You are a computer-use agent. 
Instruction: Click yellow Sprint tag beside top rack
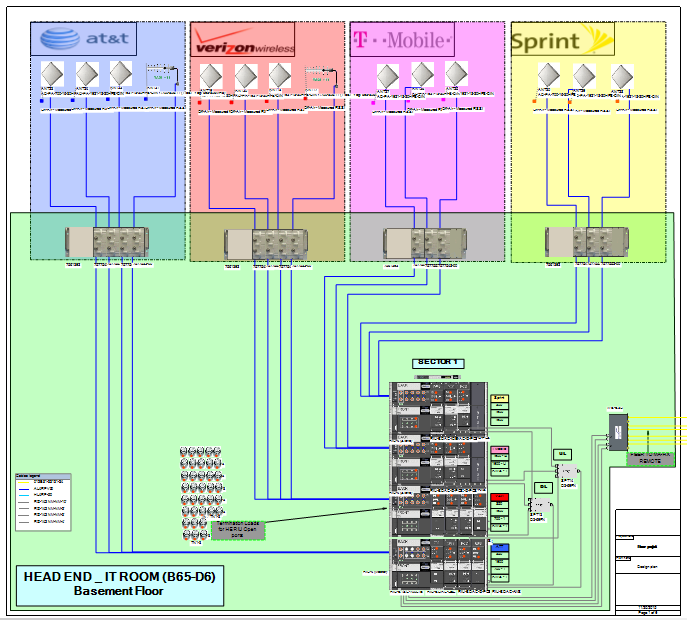[499, 398]
